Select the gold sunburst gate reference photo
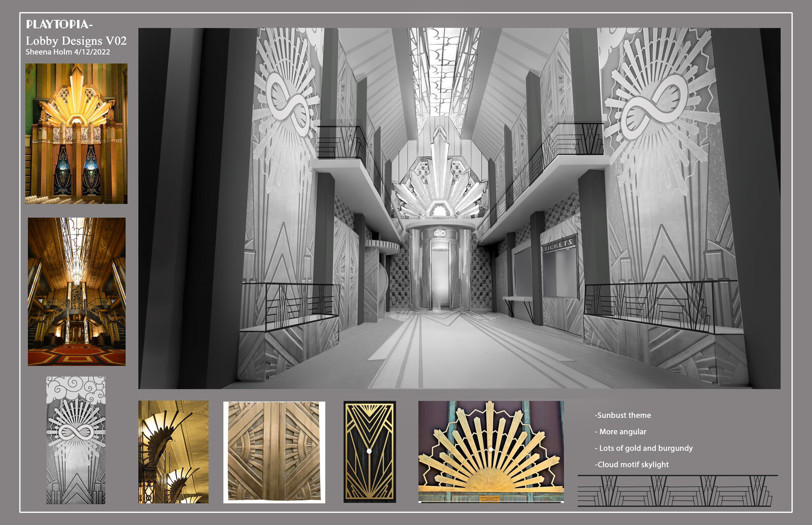 (x=491, y=451)
